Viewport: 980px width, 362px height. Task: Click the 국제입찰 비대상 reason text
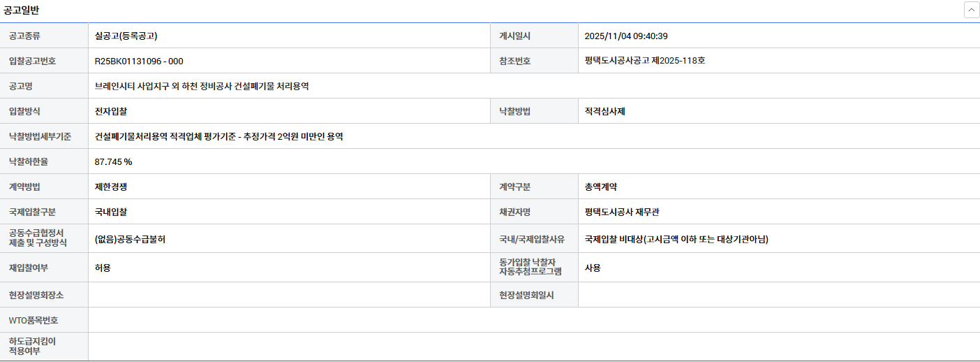pos(676,240)
